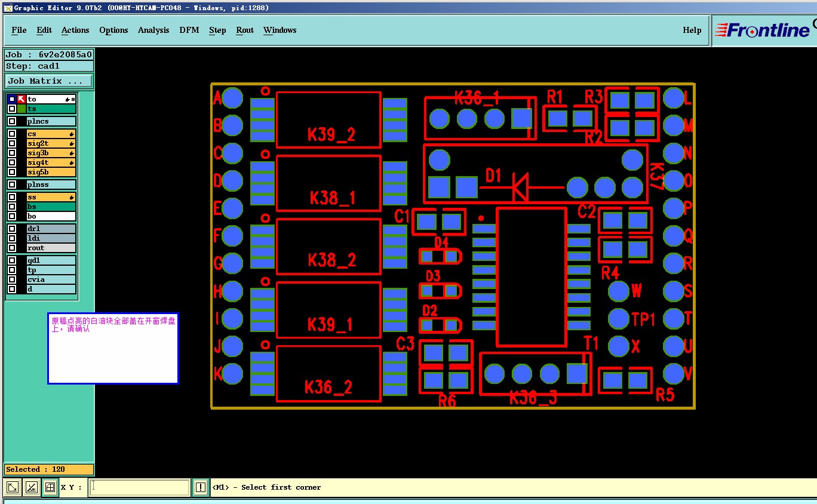Click the red arrow swatch on to layer
This screenshot has height=504, width=817.
pos(21,99)
